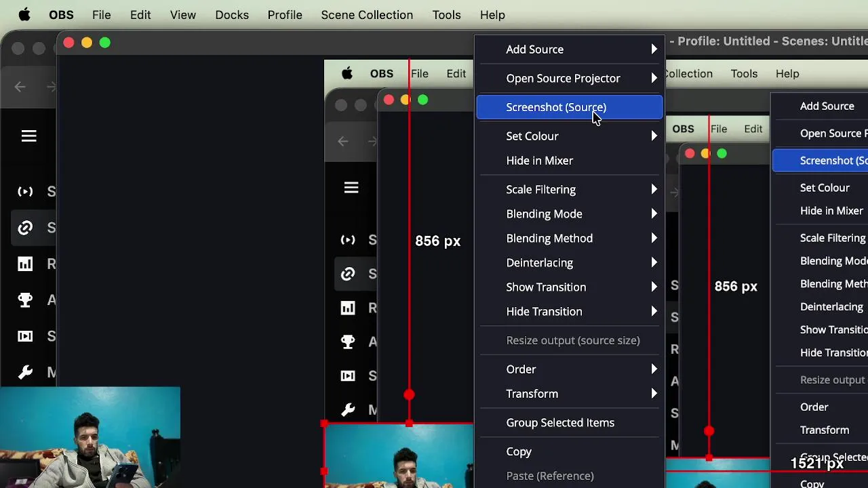Open the File menu in the top bar

coord(102,15)
